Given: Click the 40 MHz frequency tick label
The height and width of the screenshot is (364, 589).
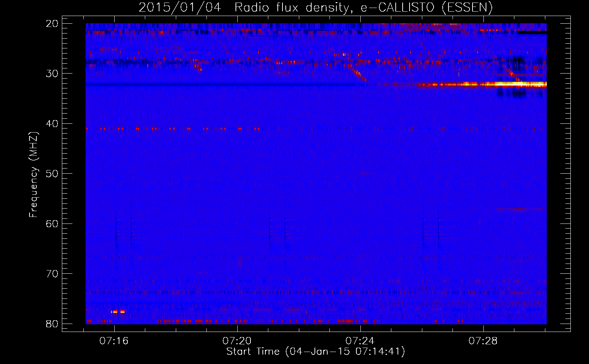Looking at the screenshot, I should pos(52,124).
